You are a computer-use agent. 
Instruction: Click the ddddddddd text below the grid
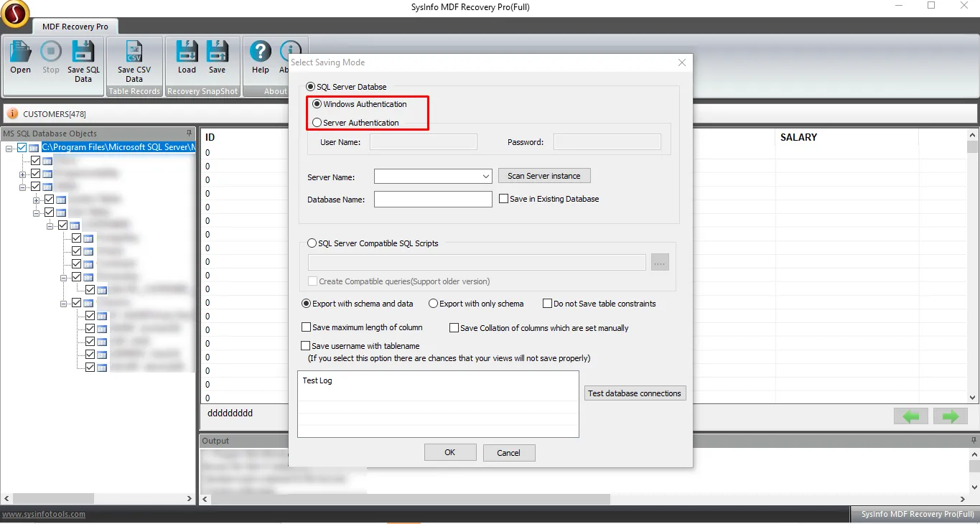pos(230,413)
